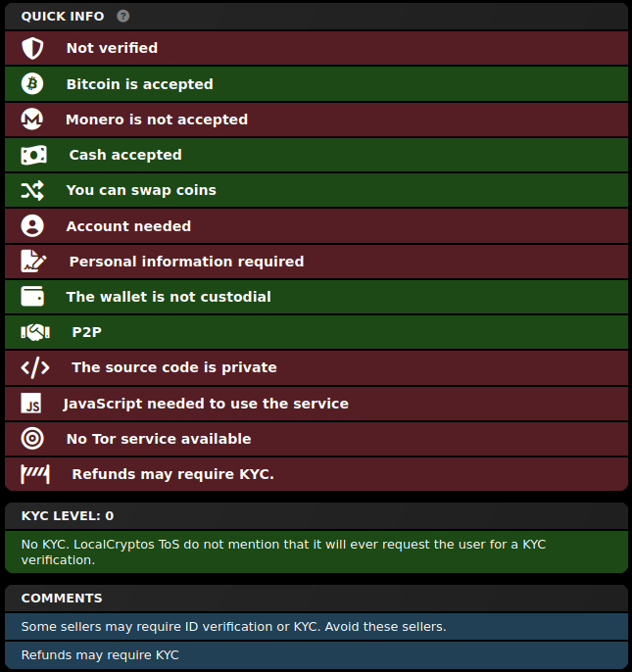Viewport: 632px width, 672px height.
Task: Click the user account icon
Action: point(32,226)
